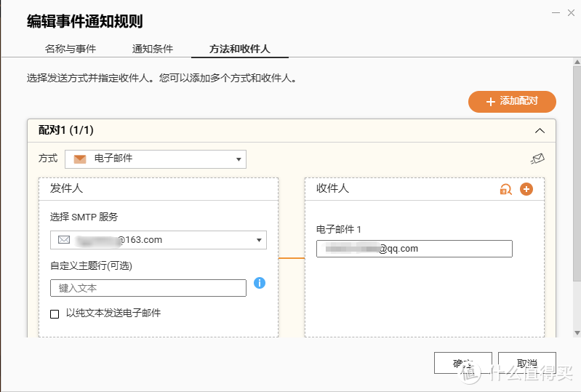Click the orange envelope icon in 方式 box
The image size is (581, 392).
click(x=80, y=159)
